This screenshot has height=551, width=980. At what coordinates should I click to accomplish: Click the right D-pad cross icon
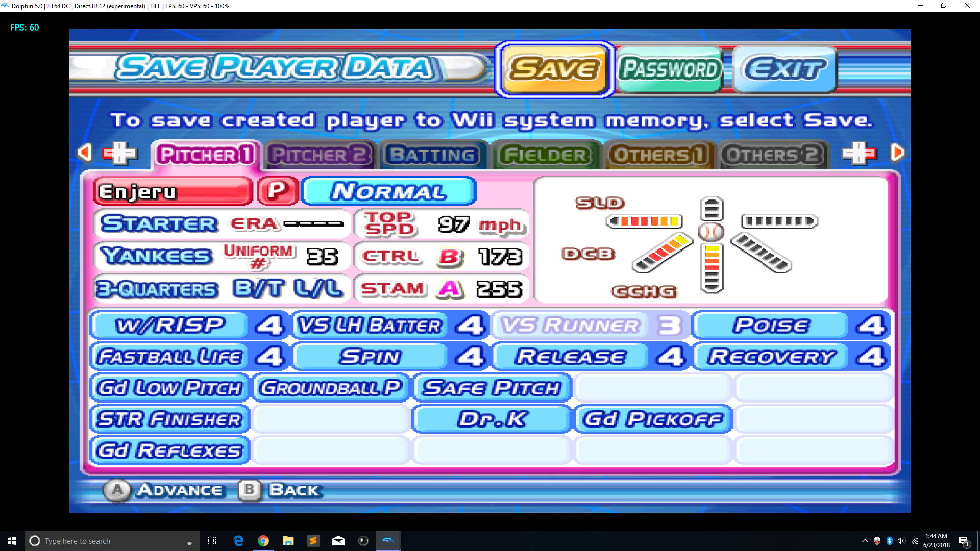[x=859, y=153]
